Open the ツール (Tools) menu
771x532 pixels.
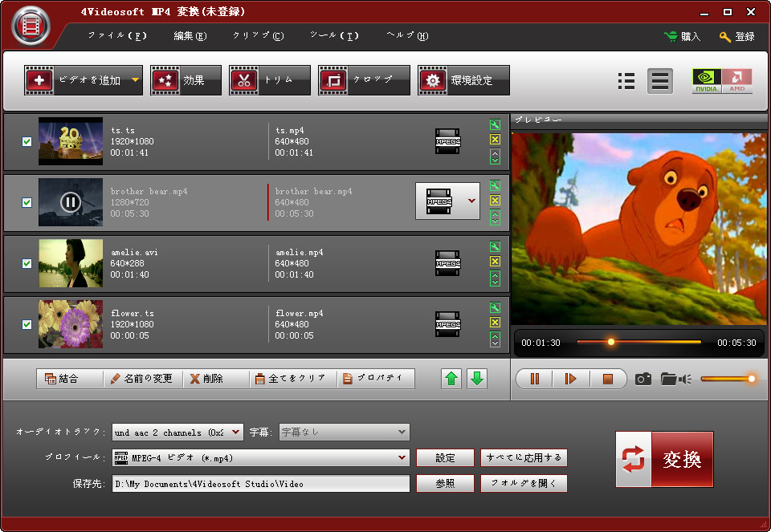point(334,36)
